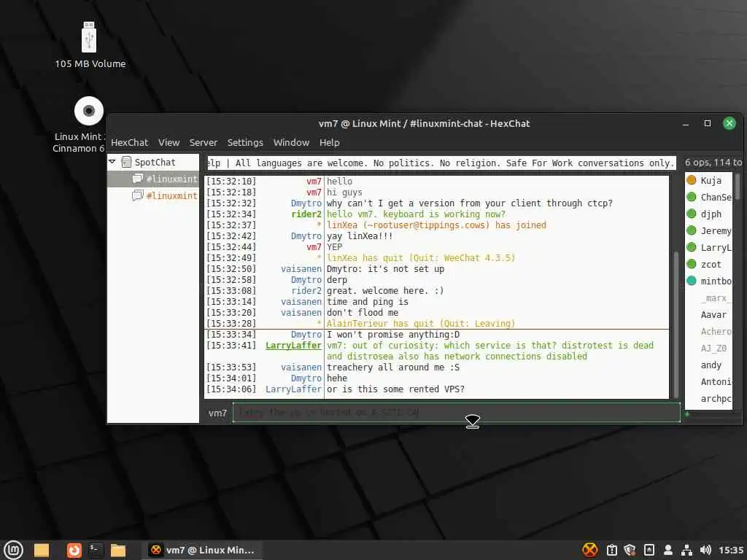This screenshot has height=560, width=747.
Task: Click the volume speaker tray icon
Action: click(x=705, y=550)
